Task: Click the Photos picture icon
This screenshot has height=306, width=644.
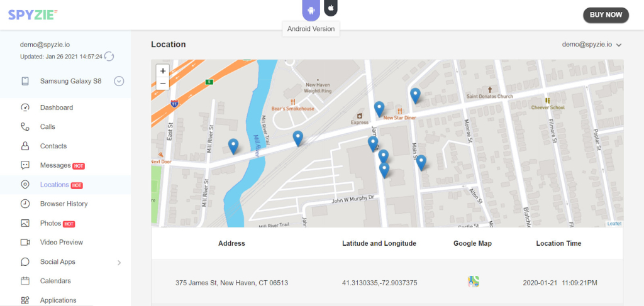Action: pyautogui.click(x=25, y=223)
